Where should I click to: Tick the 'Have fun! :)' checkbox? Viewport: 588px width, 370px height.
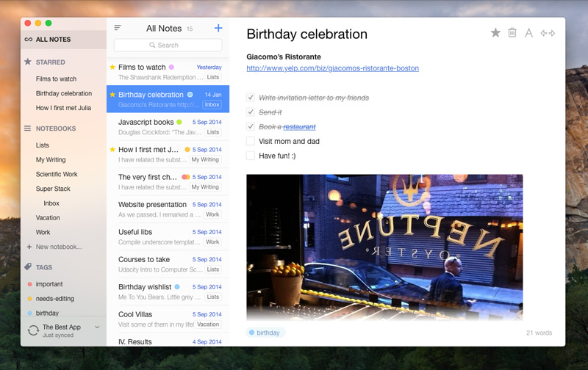point(251,156)
